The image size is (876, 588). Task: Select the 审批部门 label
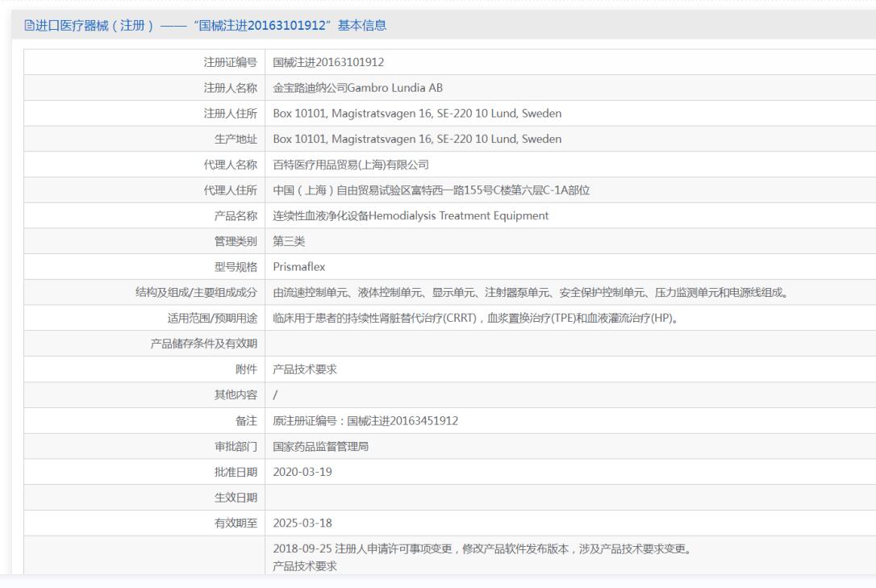236,446
